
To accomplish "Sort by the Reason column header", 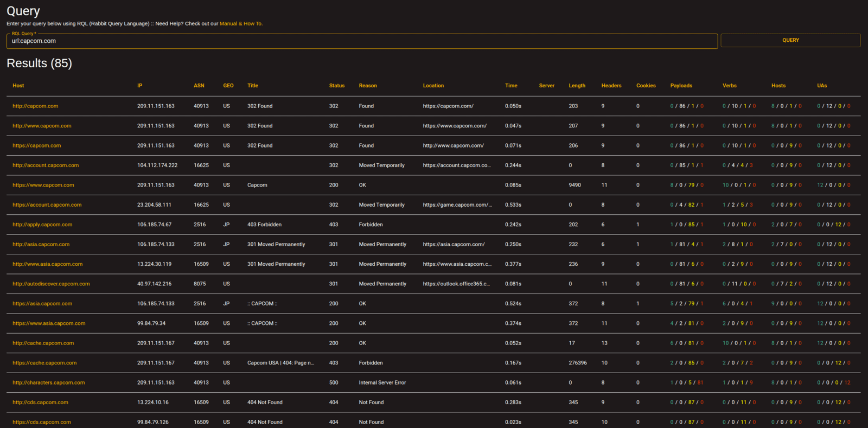I will pos(368,86).
